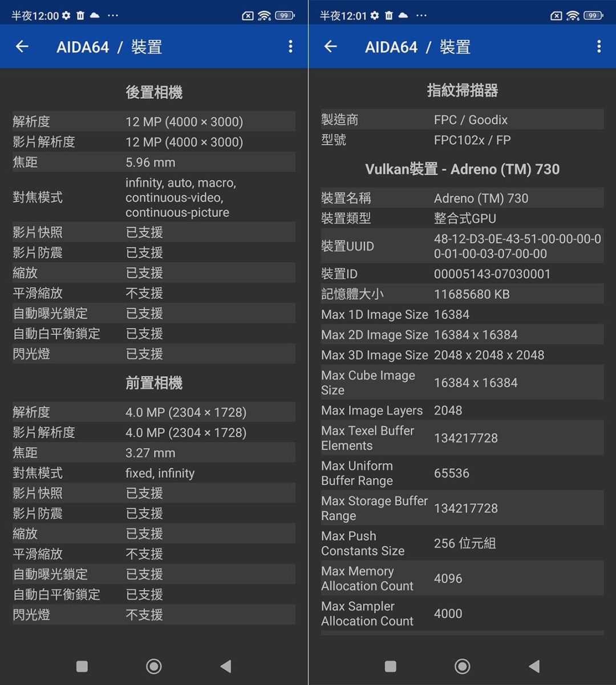Screen dimensions: 616x685
Task: Select the FPC102x / FP model value
Action: click(472, 140)
